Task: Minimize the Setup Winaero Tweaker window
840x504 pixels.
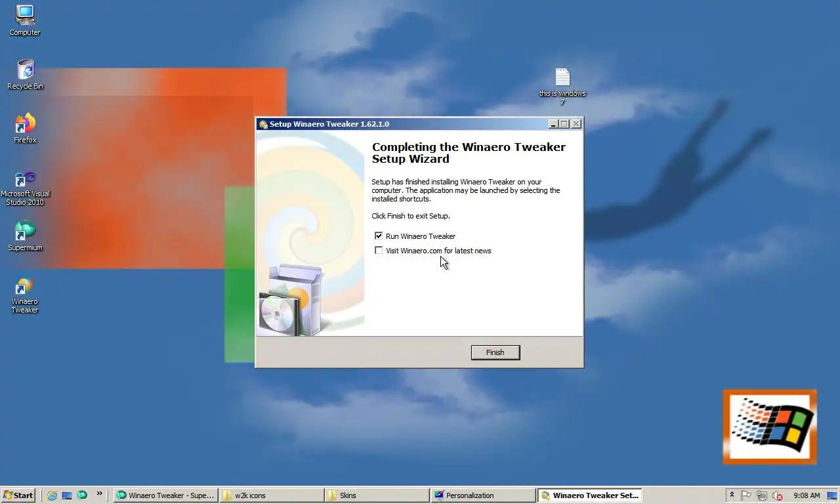Action: [553, 124]
